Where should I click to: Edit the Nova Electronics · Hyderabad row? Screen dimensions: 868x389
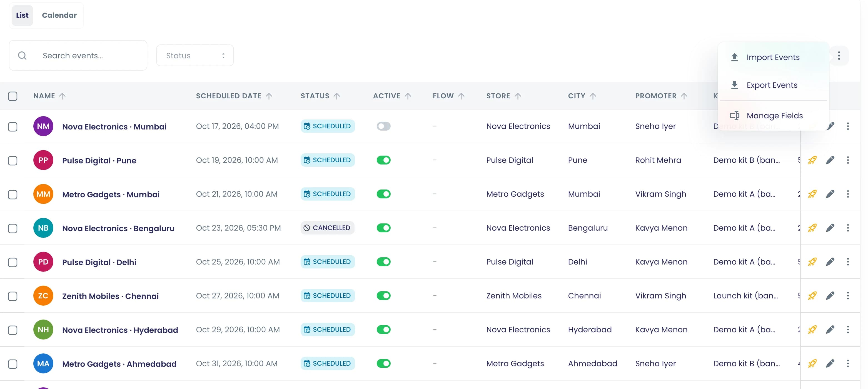[830, 330]
